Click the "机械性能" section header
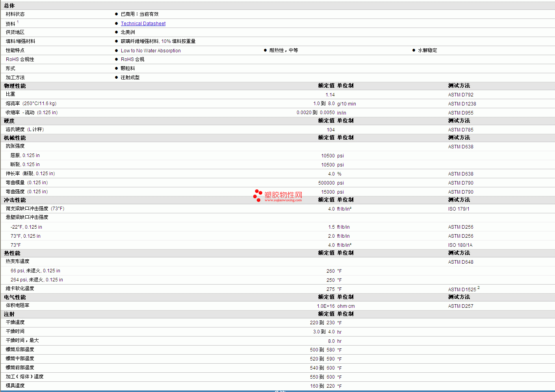 coord(15,138)
